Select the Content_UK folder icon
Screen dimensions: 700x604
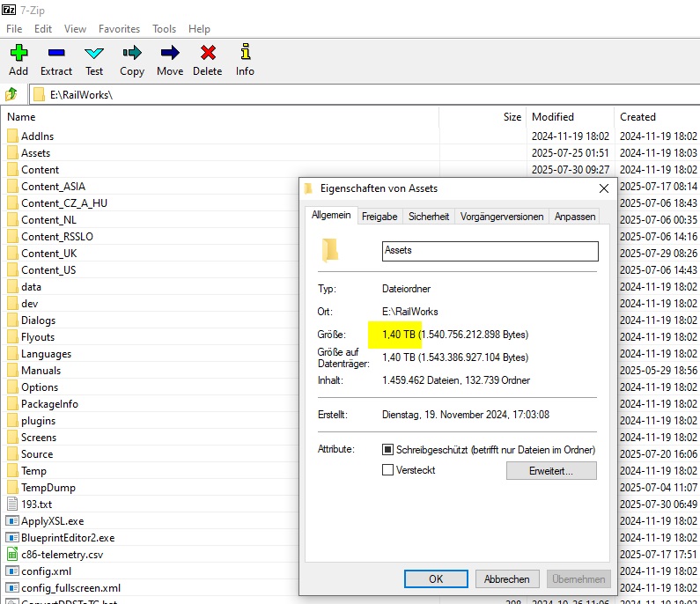(x=12, y=253)
